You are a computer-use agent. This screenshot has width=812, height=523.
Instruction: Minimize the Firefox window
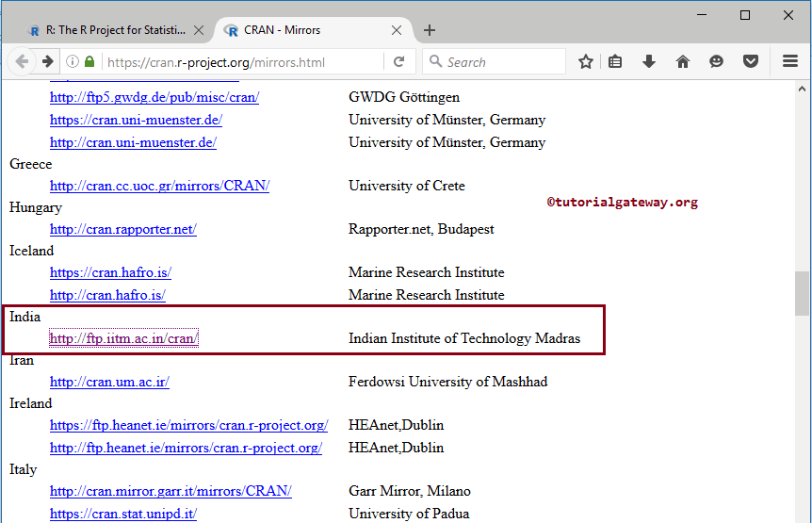tap(702, 15)
